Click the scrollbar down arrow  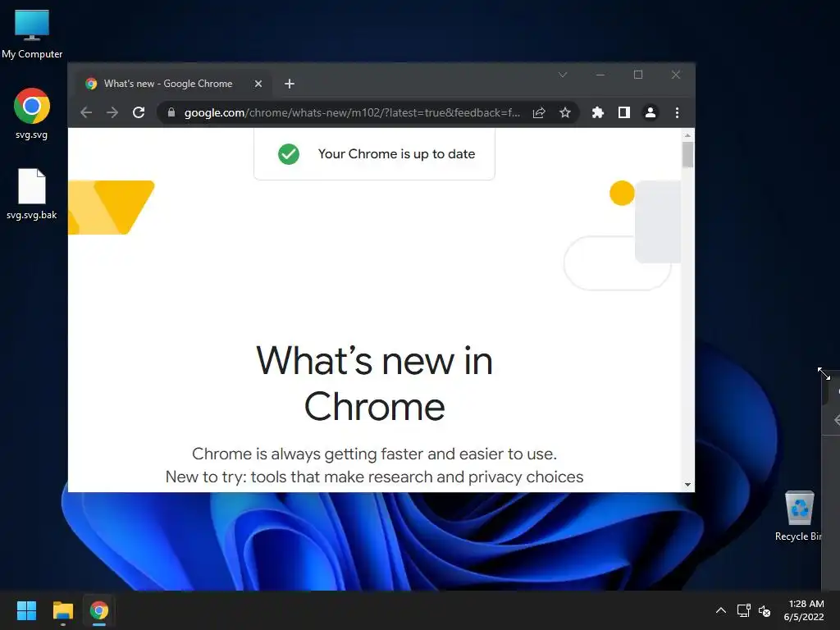688,485
